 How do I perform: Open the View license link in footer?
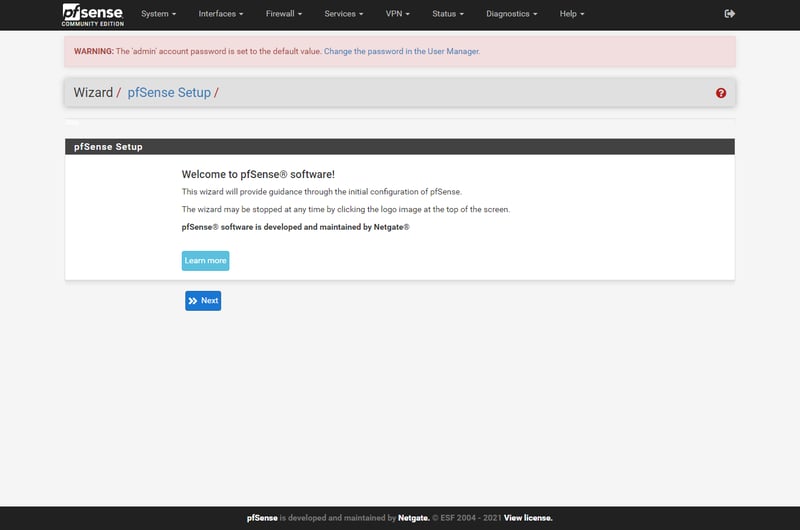[528, 518]
